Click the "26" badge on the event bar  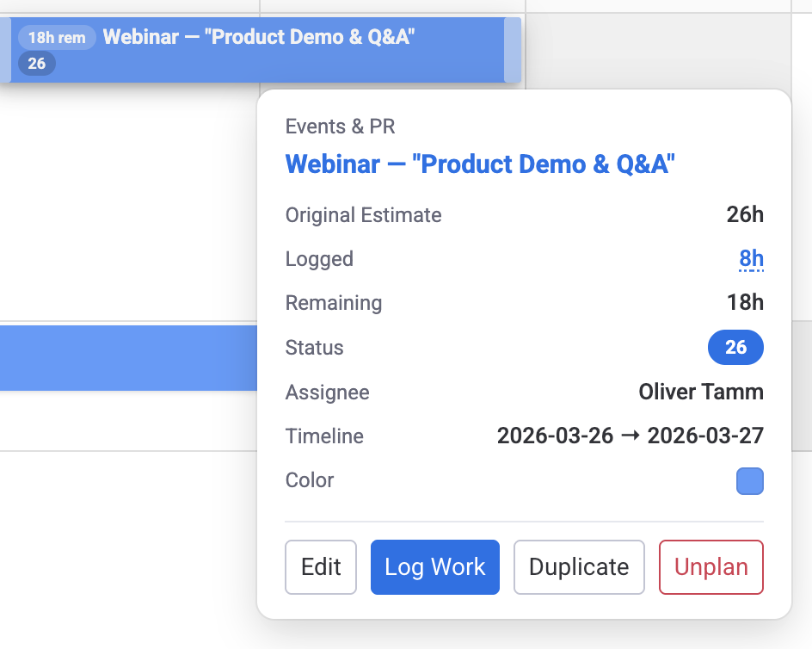click(37, 63)
